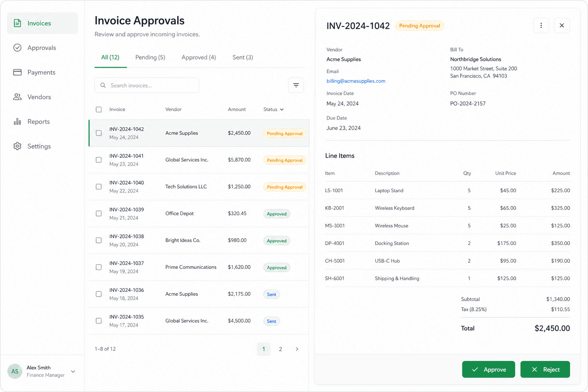This screenshot has height=392, width=588.
Task: Open the Settings gear icon
Action: [x=17, y=146]
